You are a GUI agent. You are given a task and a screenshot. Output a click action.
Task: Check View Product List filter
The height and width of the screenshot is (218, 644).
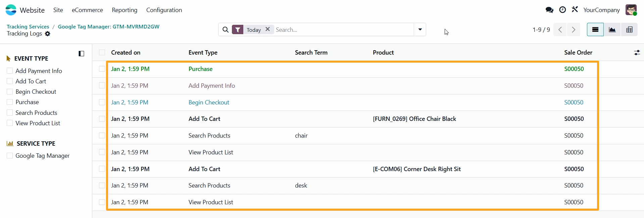[x=10, y=123]
